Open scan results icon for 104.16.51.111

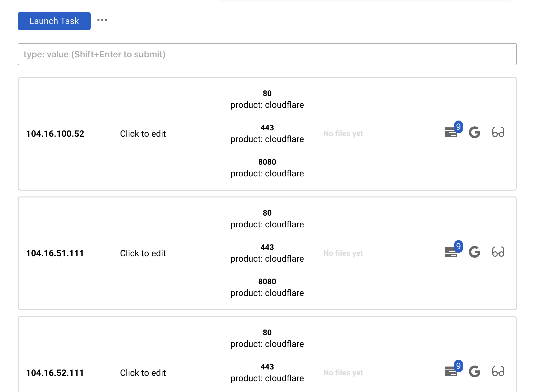(451, 252)
